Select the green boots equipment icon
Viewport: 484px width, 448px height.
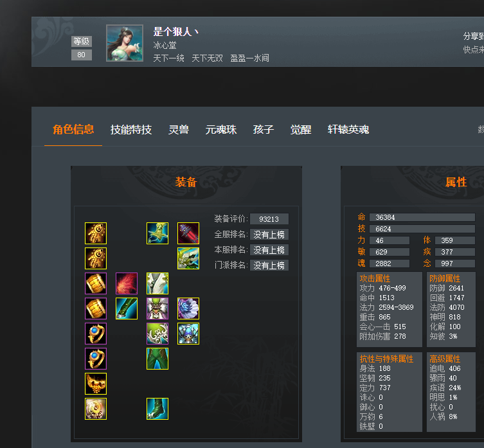click(x=157, y=409)
